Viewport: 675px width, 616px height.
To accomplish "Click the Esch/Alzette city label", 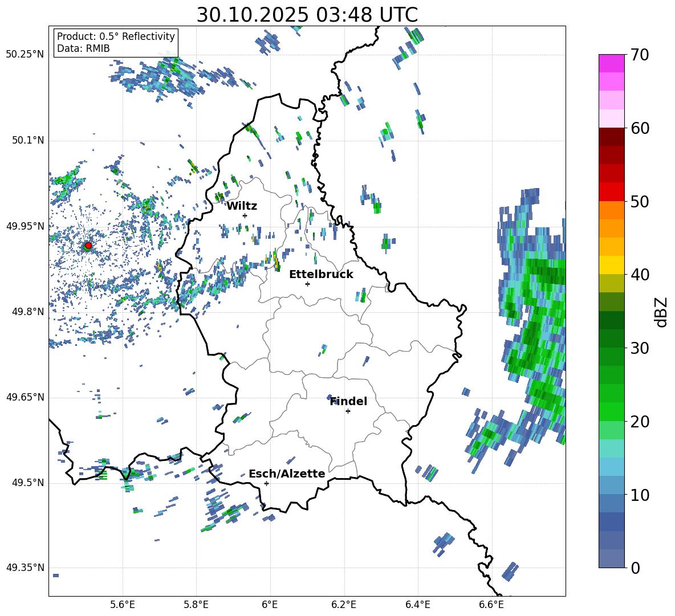I will pos(287,474).
